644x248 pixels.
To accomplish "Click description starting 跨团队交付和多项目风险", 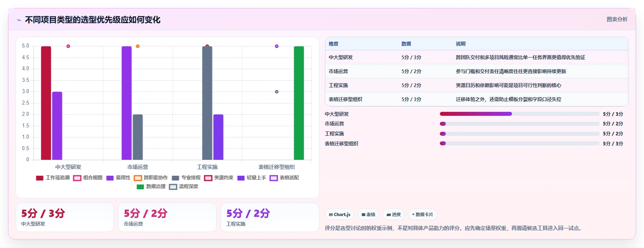I will 521,58.
